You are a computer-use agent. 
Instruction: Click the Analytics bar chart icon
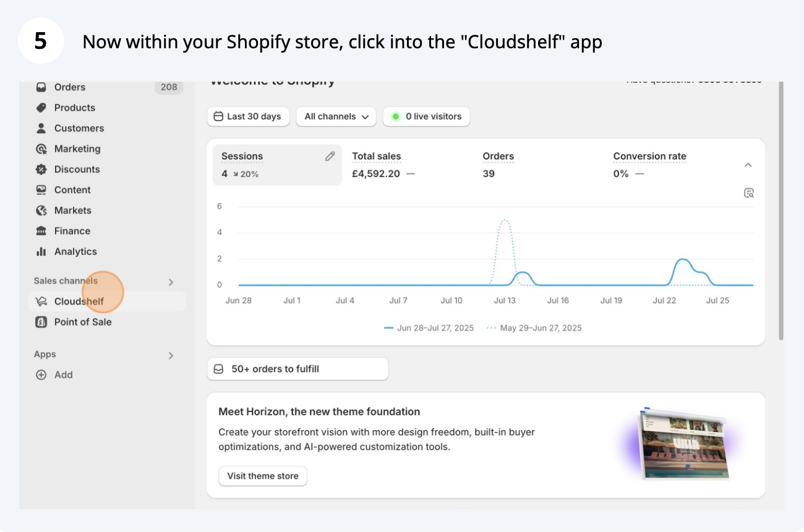(x=41, y=251)
